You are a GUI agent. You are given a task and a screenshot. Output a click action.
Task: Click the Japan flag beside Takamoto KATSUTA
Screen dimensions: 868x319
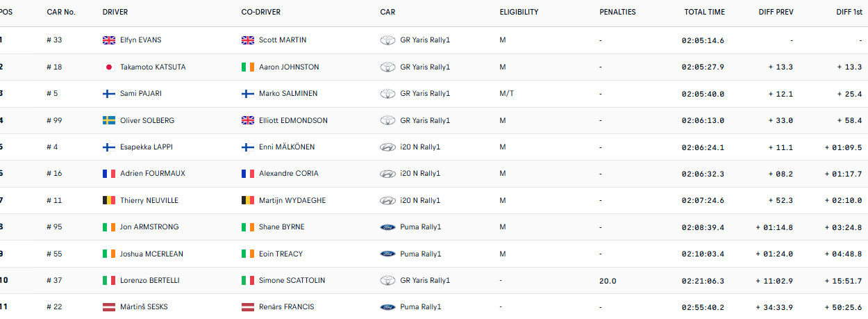click(108, 67)
